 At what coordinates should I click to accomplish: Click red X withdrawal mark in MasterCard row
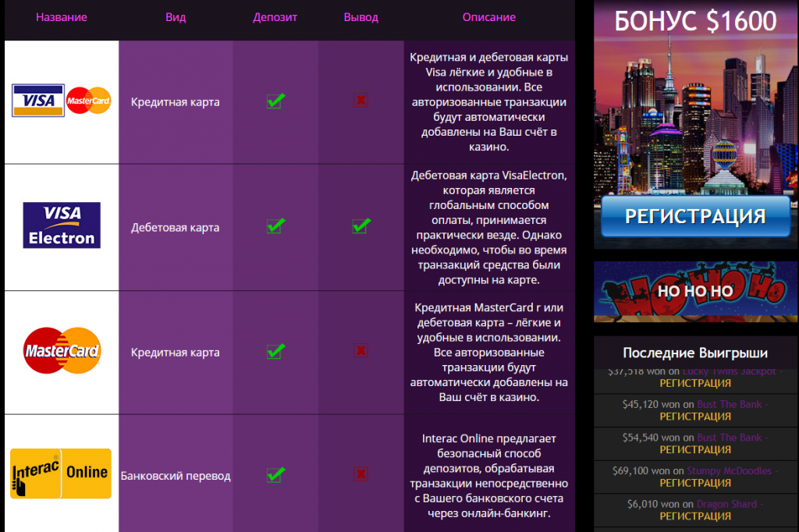pos(360,350)
